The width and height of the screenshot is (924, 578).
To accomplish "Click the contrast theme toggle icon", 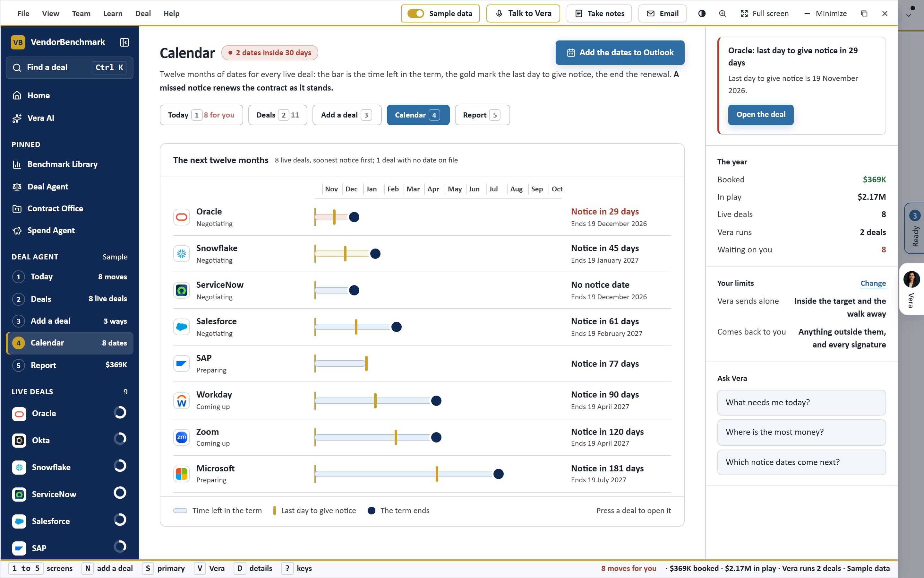I will click(702, 13).
